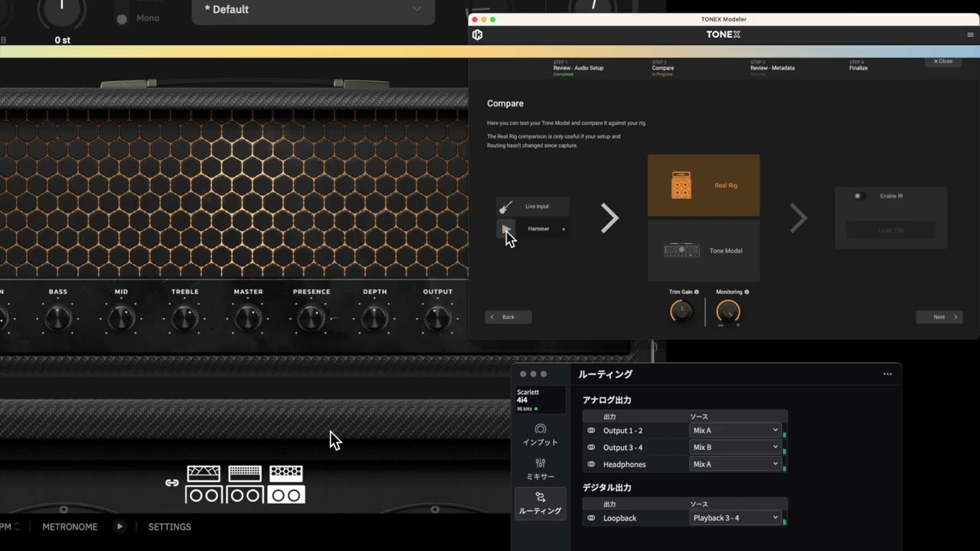Click the デジタル出力 heading
Screen dimensions: 980x551
coord(606,487)
